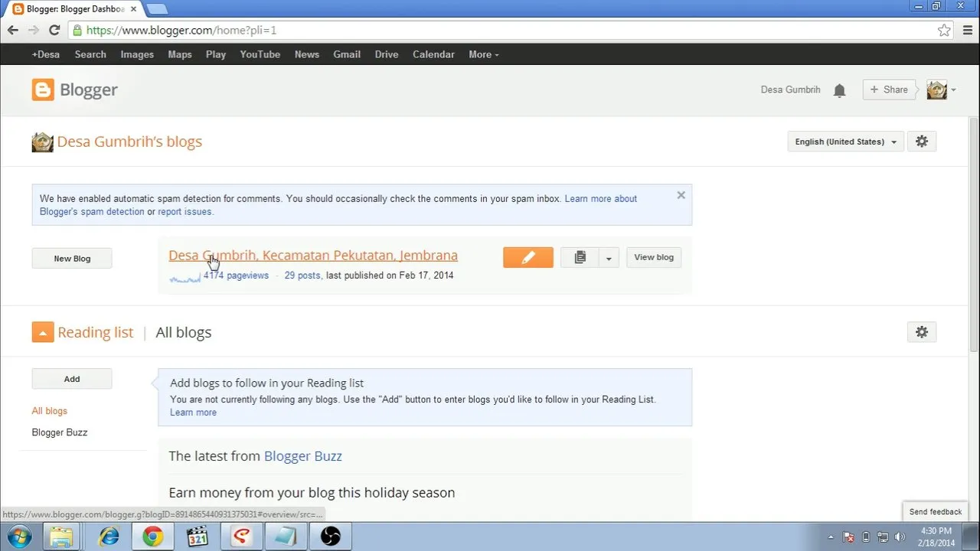Expand blog options dropdown arrow

(x=609, y=258)
